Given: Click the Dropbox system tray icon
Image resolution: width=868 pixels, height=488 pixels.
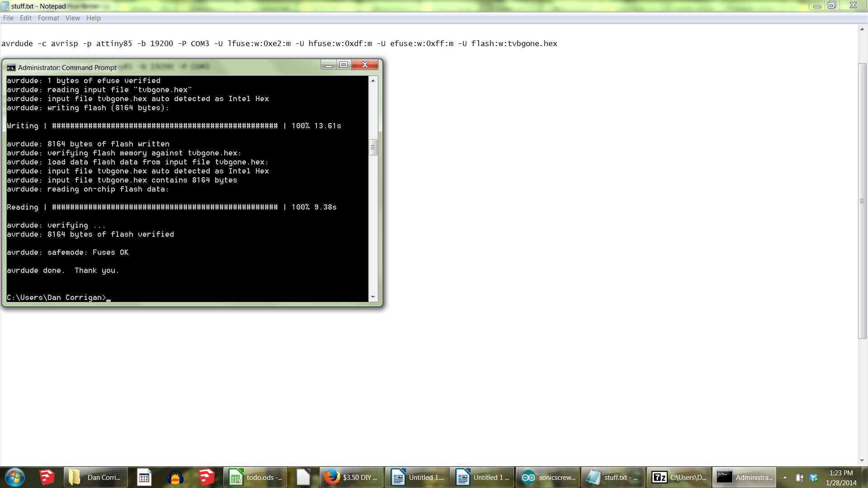Looking at the screenshot, I should (814, 478).
